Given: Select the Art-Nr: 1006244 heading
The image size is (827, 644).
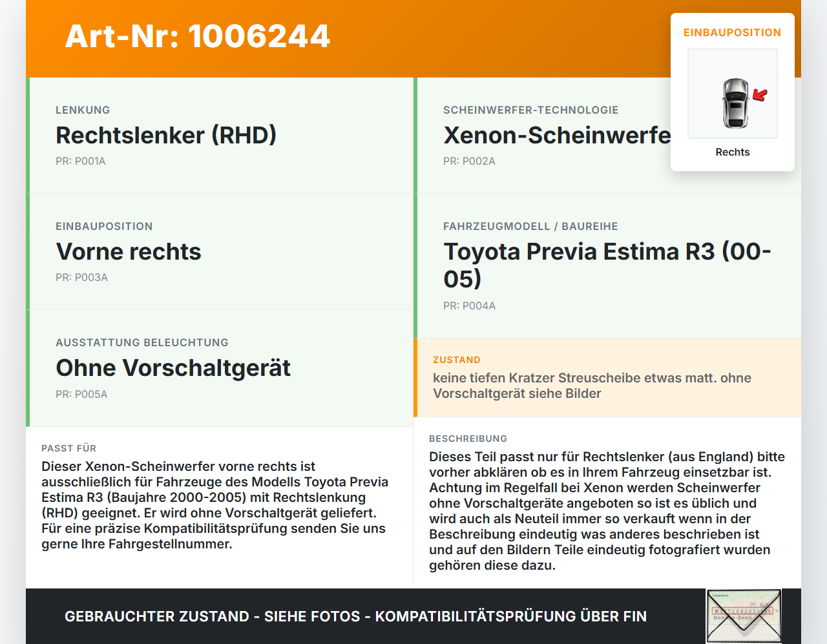Looking at the screenshot, I should (198, 36).
